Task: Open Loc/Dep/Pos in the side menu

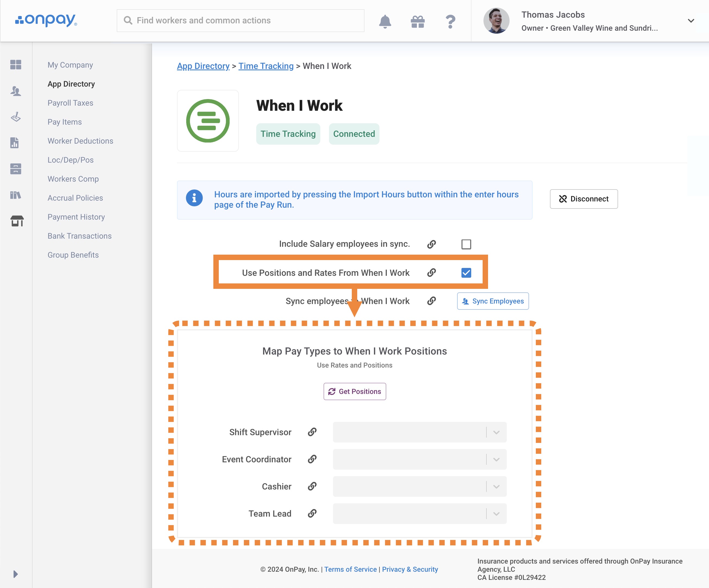Action: click(71, 160)
